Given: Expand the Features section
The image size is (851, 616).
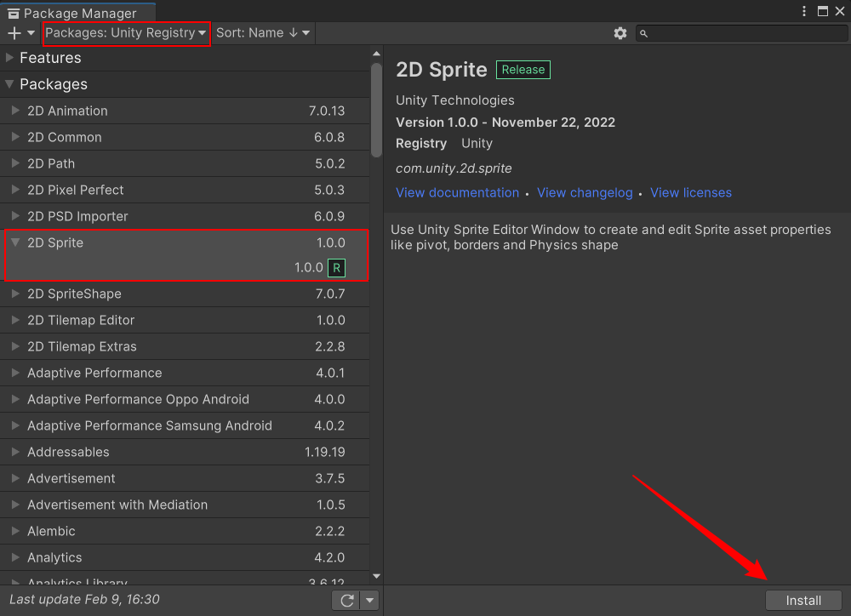Looking at the screenshot, I should click(9, 58).
